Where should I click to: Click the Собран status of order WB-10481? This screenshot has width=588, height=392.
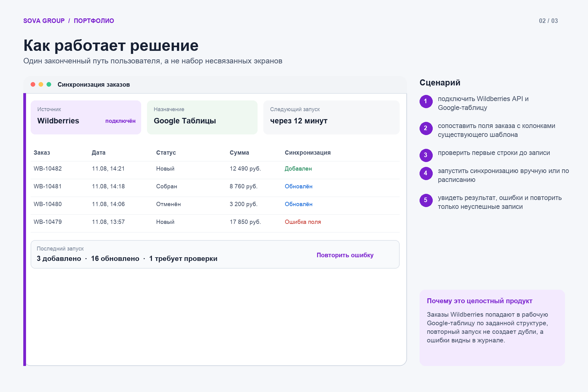point(167,187)
